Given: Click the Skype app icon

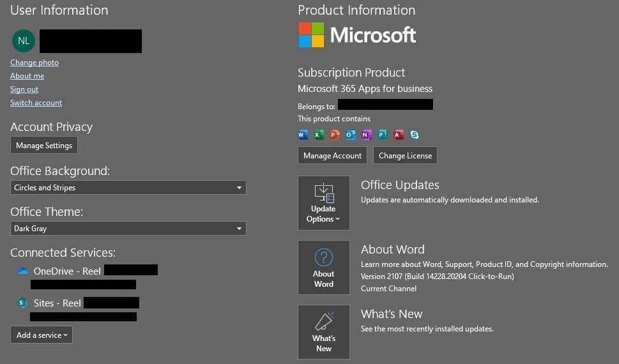Looking at the screenshot, I should pos(415,135).
